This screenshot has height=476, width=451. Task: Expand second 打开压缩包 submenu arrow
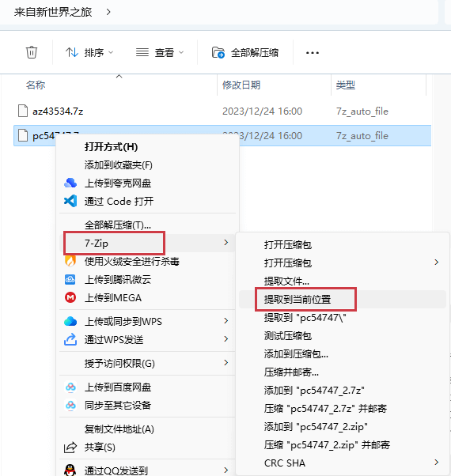(437, 263)
